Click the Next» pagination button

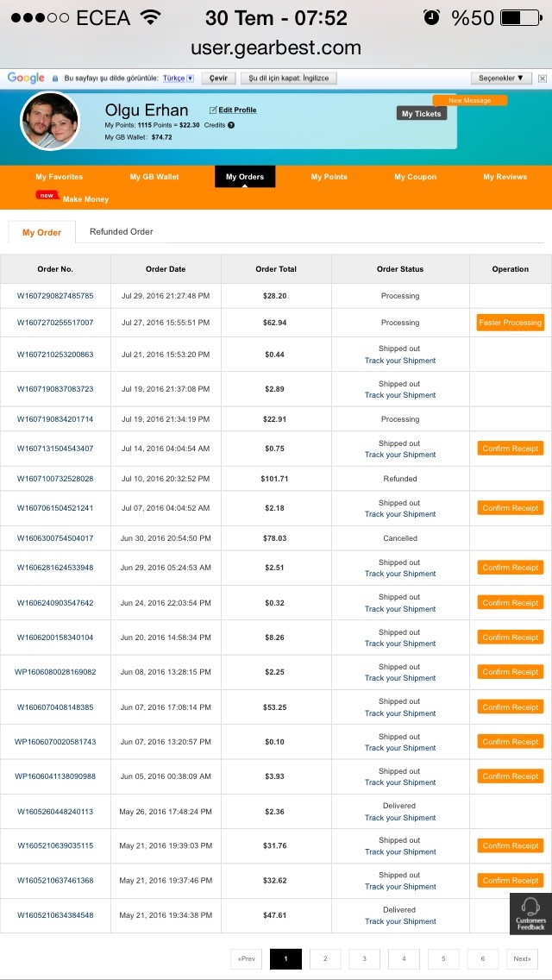[522, 958]
